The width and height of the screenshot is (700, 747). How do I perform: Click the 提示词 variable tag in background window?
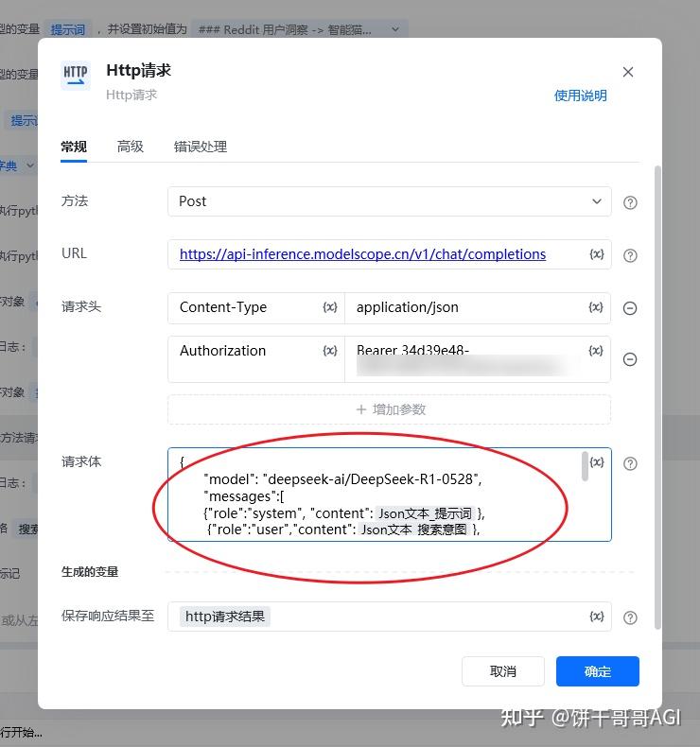coord(68,29)
